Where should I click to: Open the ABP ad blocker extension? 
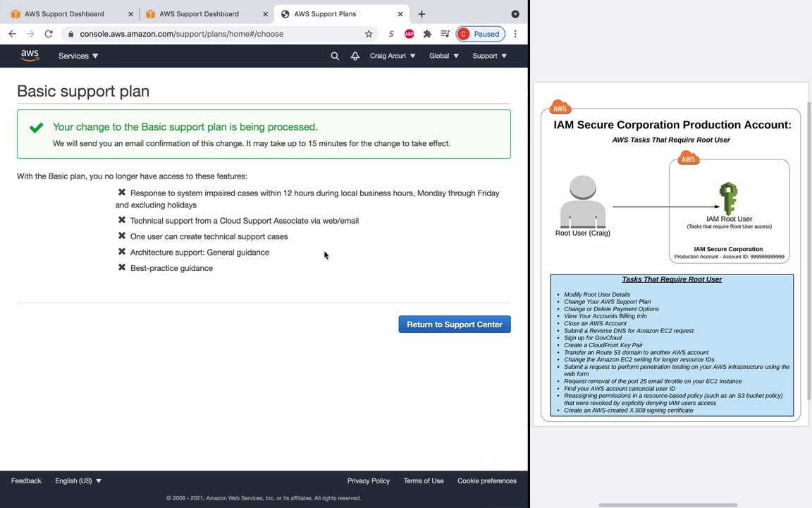point(409,34)
